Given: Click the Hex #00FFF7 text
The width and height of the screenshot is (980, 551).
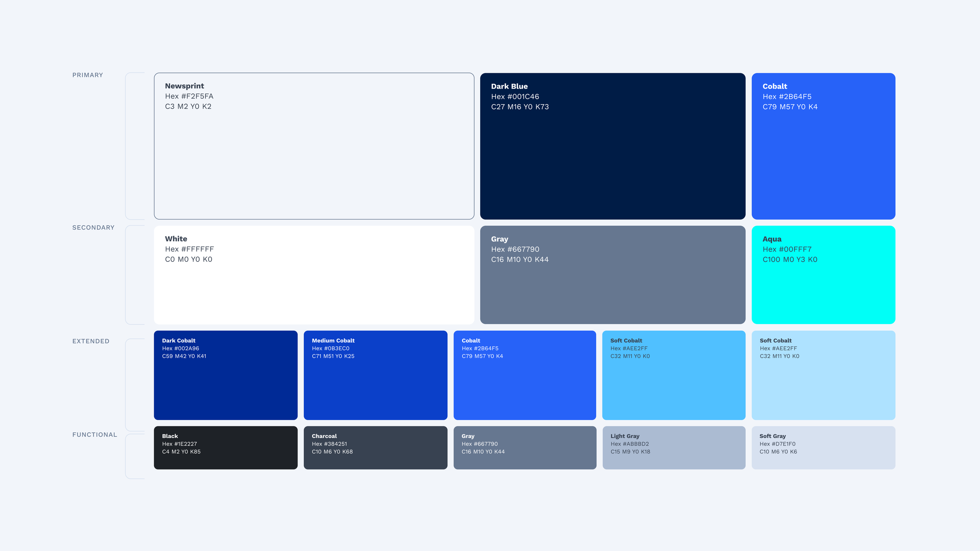Looking at the screenshot, I should click(x=787, y=249).
